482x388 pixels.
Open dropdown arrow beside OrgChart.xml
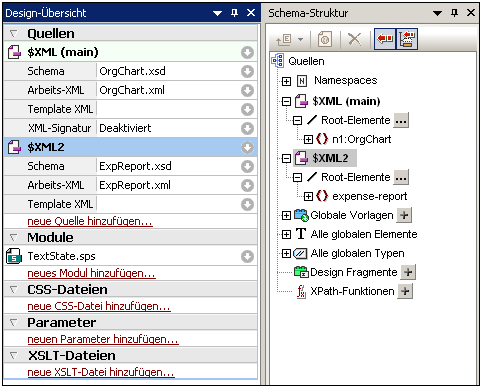coord(247,90)
